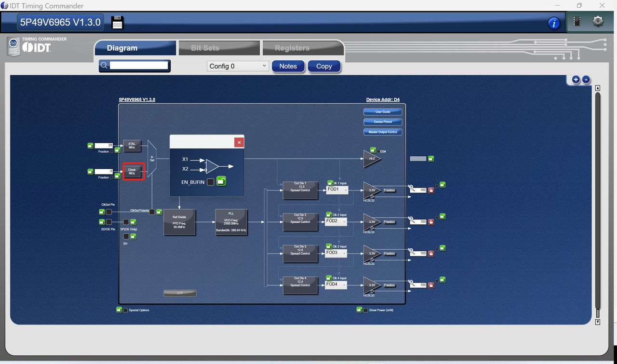Click the OTP button
This screenshot has height=364, width=617.
tap(180, 293)
